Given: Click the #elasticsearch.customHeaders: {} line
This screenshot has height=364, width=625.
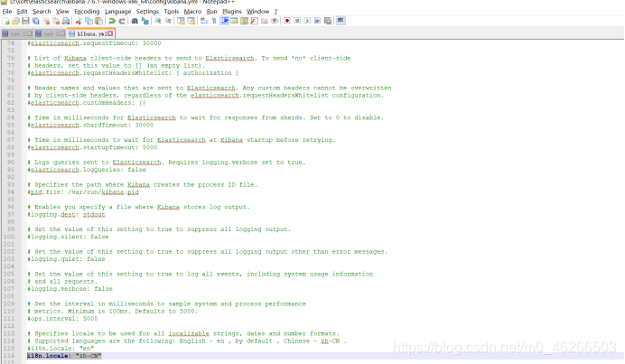Looking at the screenshot, I should tap(87, 103).
